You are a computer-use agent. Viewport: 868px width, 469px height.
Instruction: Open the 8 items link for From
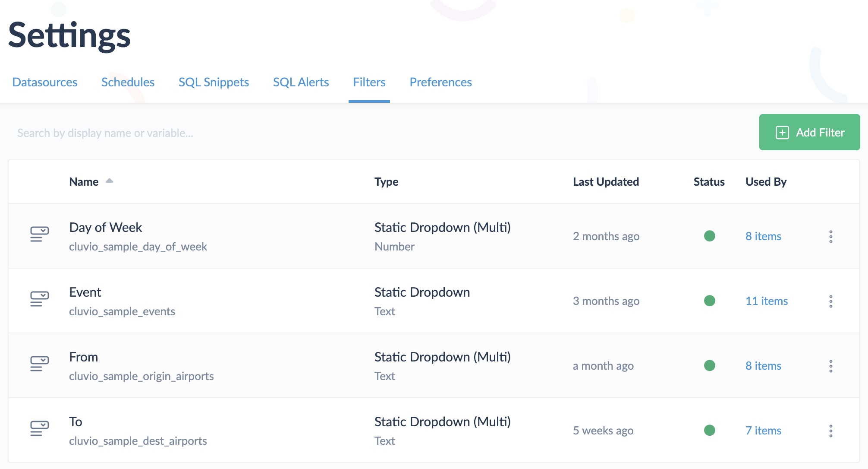pyautogui.click(x=763, y=366)
